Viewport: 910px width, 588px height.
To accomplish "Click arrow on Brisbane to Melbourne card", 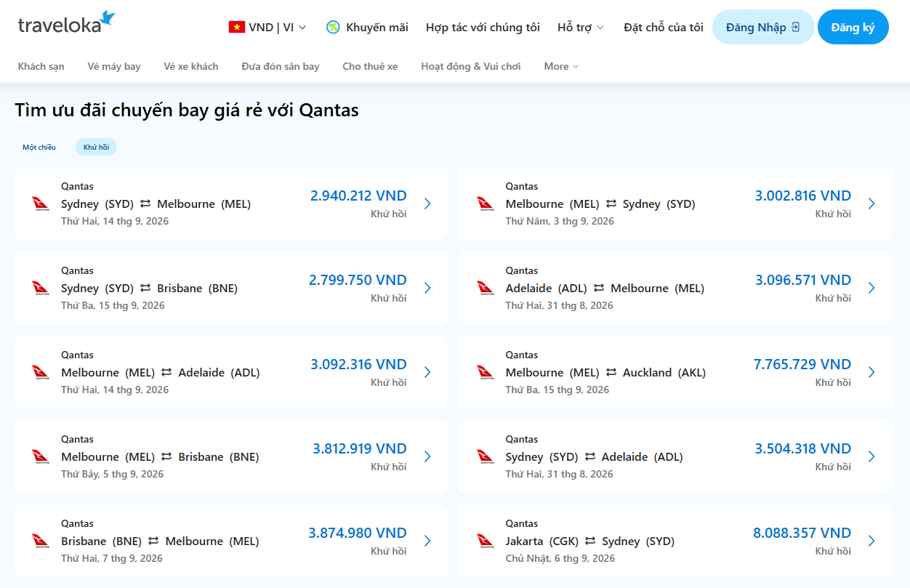I will (x=427, y=541).
